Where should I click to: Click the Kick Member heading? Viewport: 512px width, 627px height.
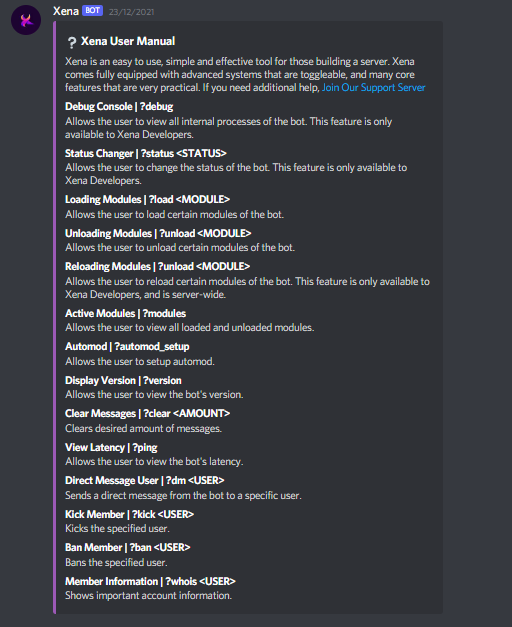click(x=130, y=514)
